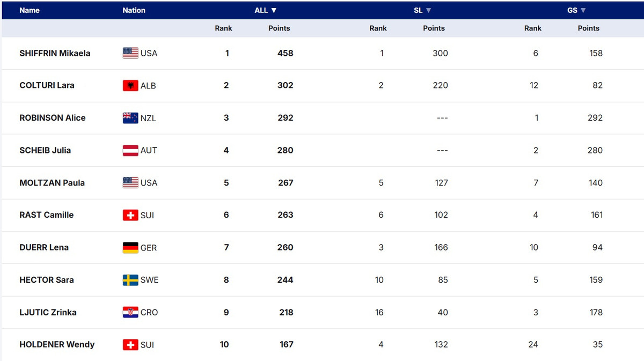Select the LJUTIC Zrinka name link
Screen dimensions: 644x361
tap(48, 312)
